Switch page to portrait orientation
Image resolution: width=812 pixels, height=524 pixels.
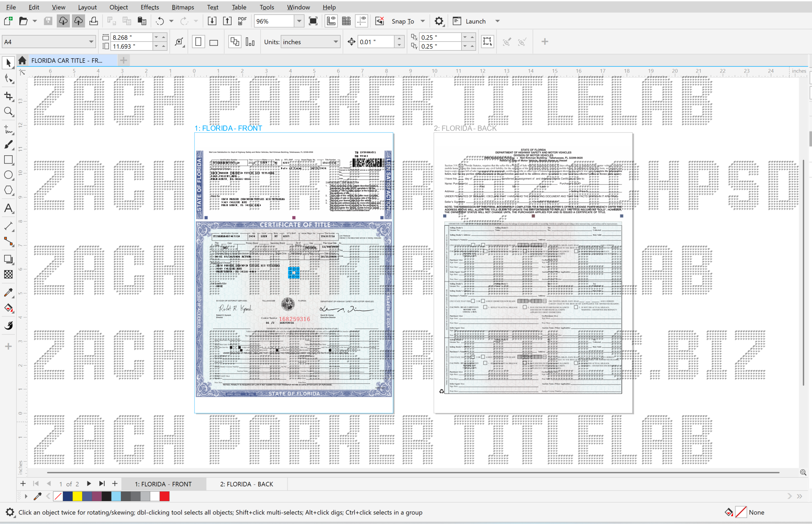coord(198,42)
